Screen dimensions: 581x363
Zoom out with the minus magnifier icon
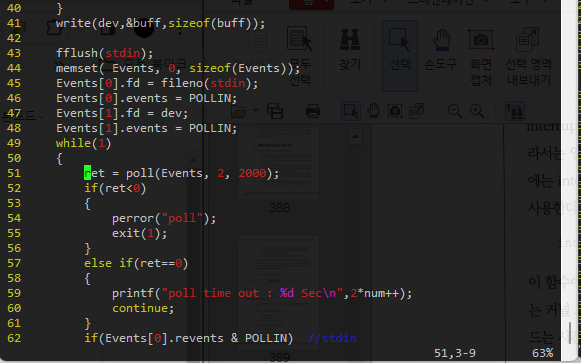click(455, 111)
